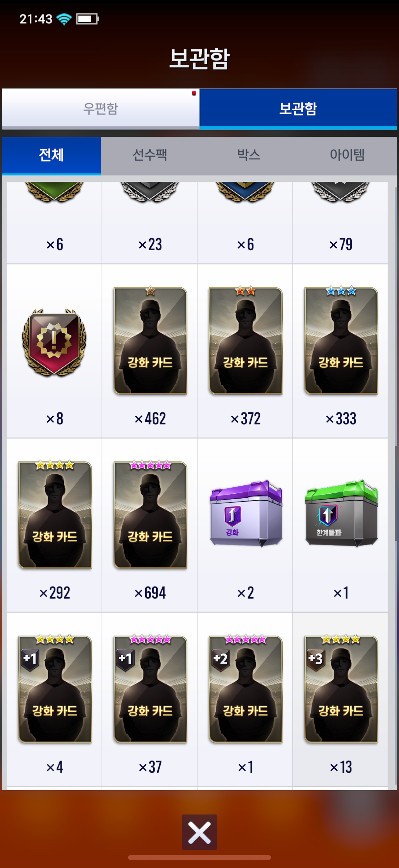The height and width of the screenshot is (868, 399).
Task: Select the two-star 강화 카드 x372
Action: (245, 351)
